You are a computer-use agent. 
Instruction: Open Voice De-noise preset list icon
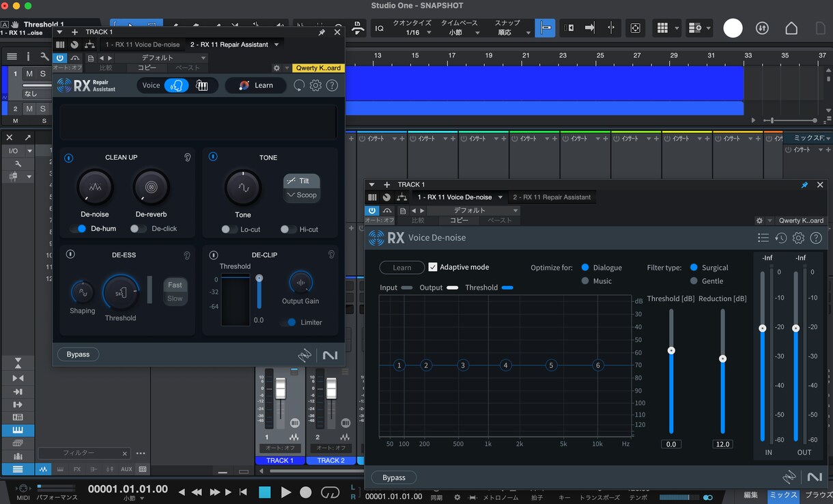(x=763, y=238)
